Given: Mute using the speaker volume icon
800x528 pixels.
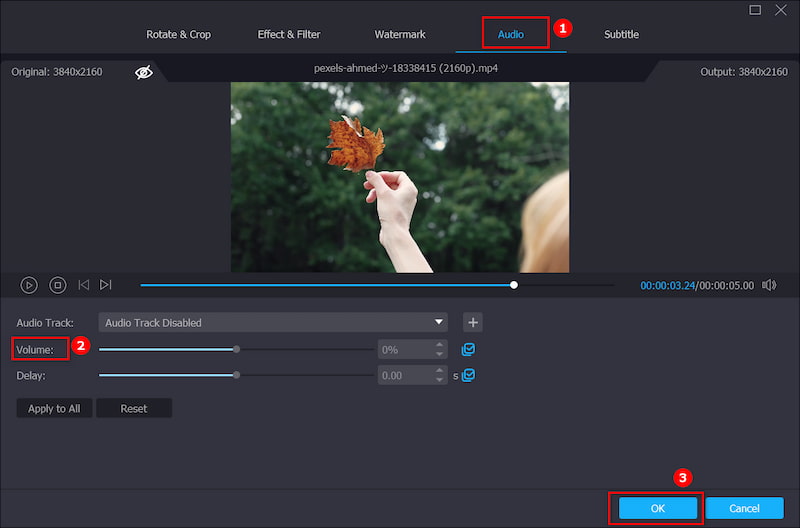Looking at the screenshot, I should 768,285.
